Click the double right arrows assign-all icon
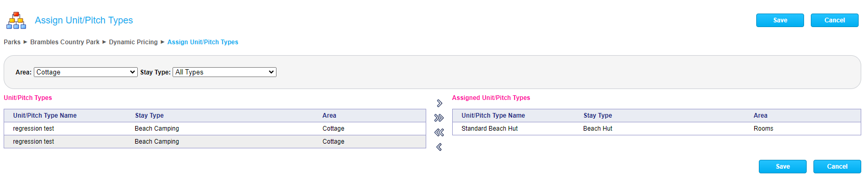Screen dimensions: 868x190 click(439, 118)
